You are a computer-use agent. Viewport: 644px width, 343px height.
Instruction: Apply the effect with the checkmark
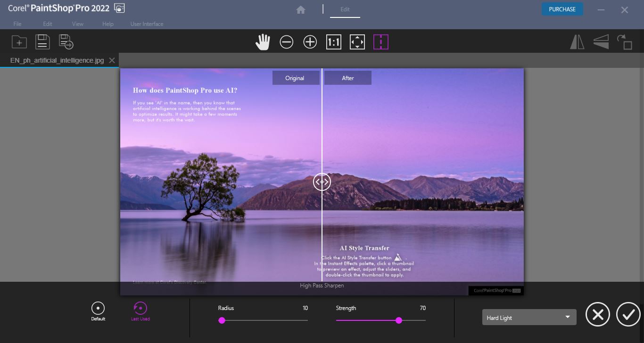coord(628,314)
